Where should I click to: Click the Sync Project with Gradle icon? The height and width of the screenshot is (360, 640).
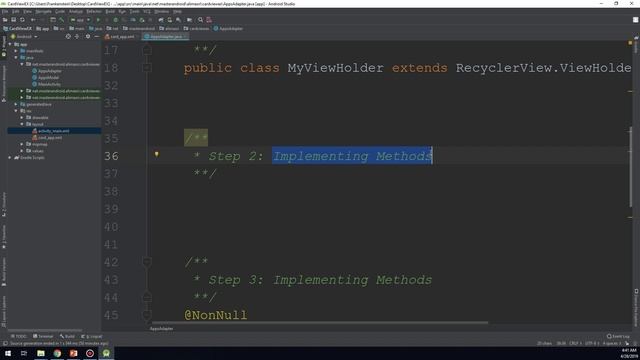[x=161, y=20]
